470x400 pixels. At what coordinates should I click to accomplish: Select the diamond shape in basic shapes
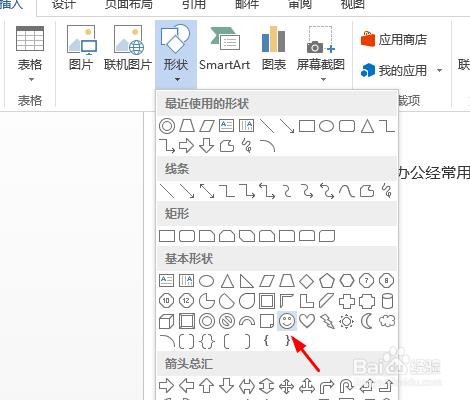307,281
